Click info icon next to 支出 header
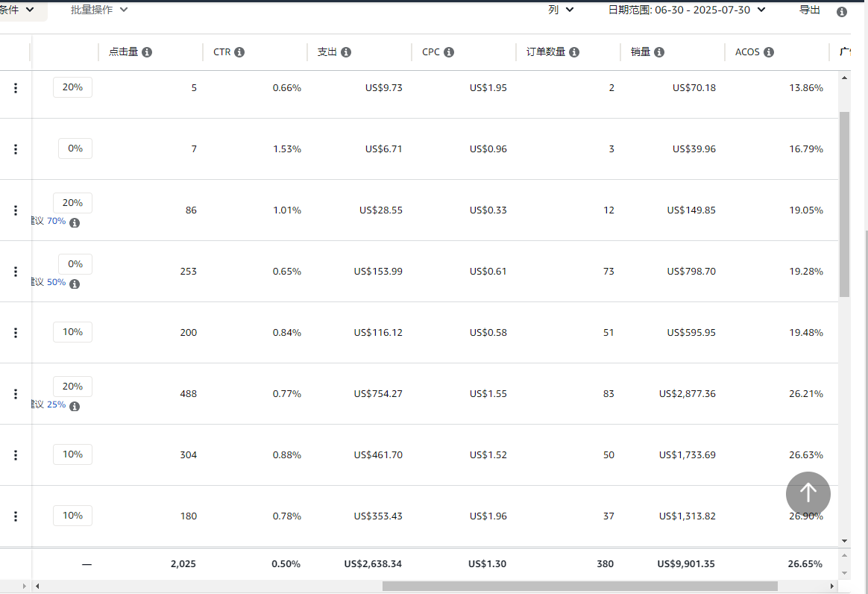This screenshot has height=594, width=868. tap(346, 52)
